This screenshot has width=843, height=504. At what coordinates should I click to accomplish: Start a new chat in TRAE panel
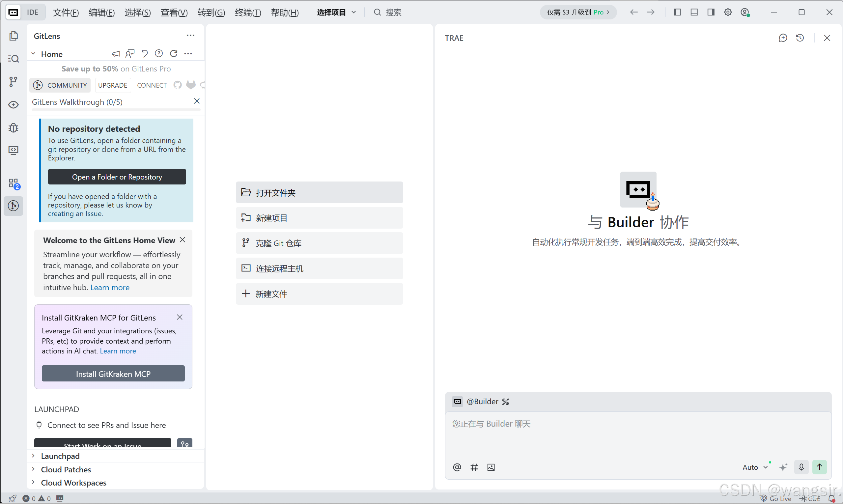782,38
